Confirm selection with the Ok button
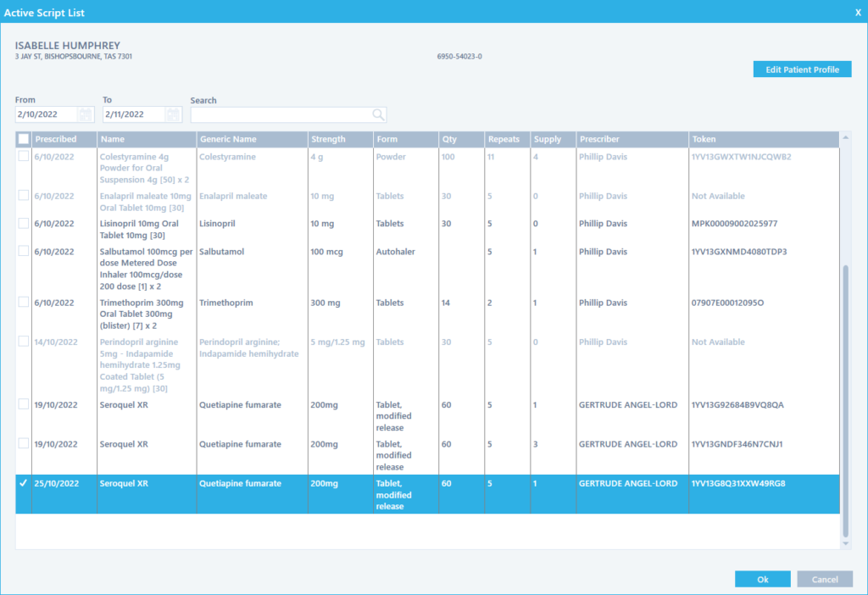The image size is (868, 595). pos(762,580)
